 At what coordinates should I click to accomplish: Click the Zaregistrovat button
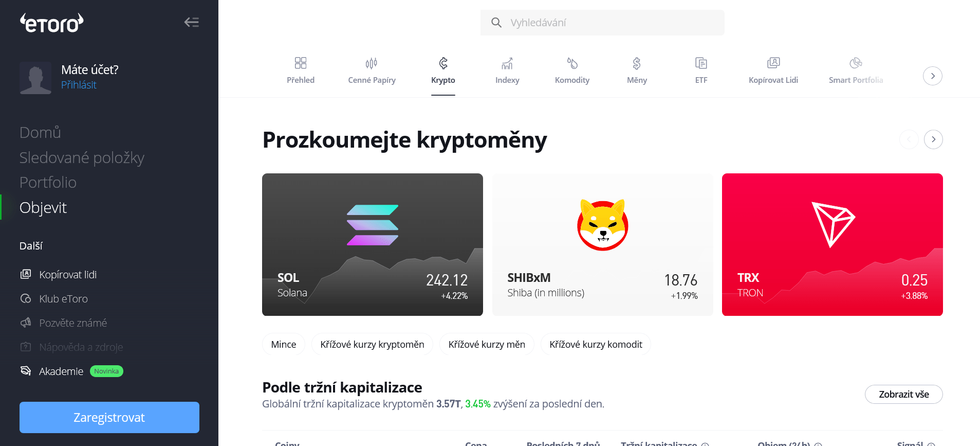coord(109,417)
